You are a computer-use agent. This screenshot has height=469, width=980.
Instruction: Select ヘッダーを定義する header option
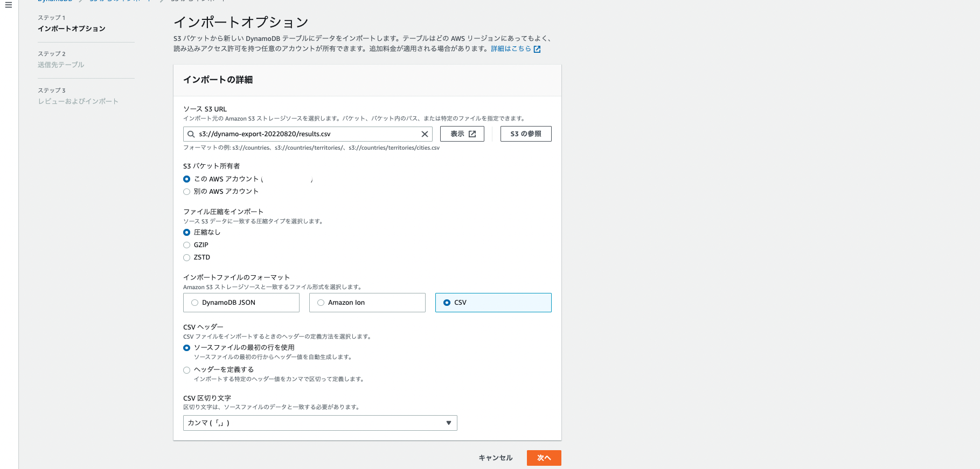(x=186, y=370)
